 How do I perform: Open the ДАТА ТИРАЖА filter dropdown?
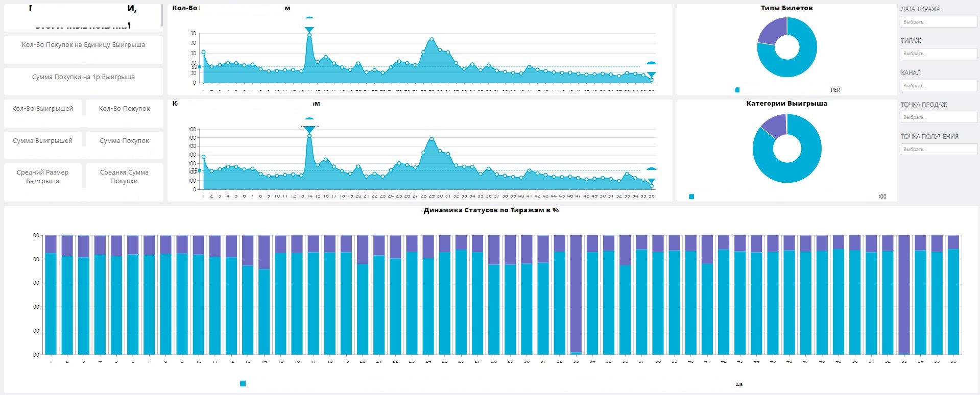coord(939,21)
